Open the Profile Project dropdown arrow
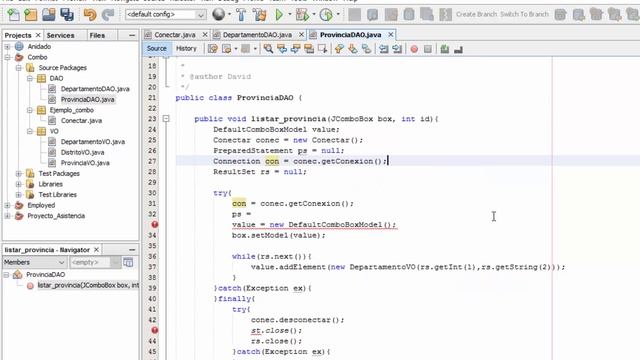Screen dimensions: 640x360 click(338, 15)
